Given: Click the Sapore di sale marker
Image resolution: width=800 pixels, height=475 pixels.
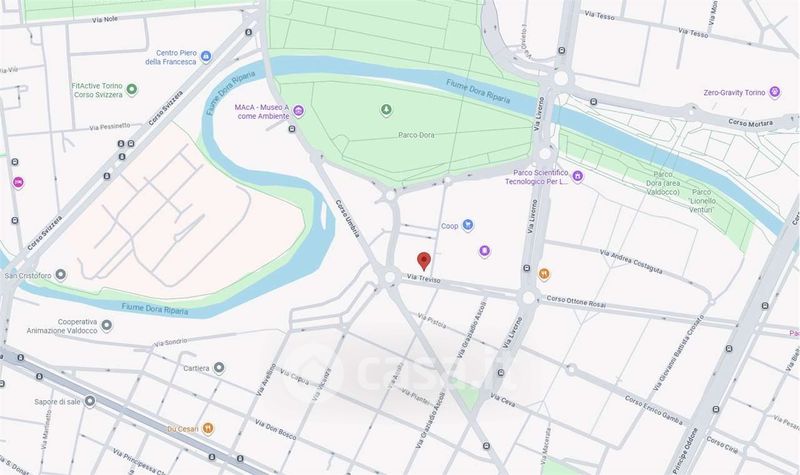Looking at the screenshot, I should pos(90,402).
